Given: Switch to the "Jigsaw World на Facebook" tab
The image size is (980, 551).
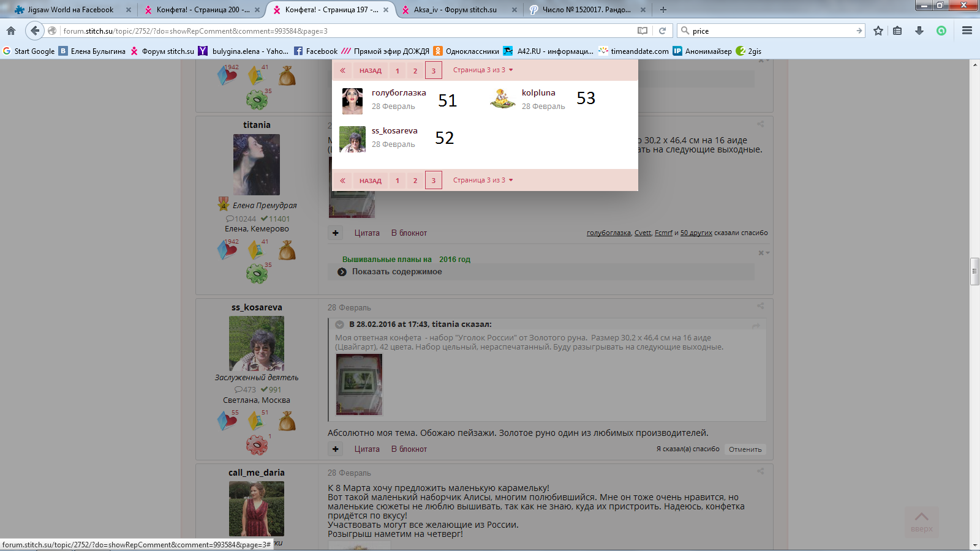Looking at the screenshot, I should point(70,10).
